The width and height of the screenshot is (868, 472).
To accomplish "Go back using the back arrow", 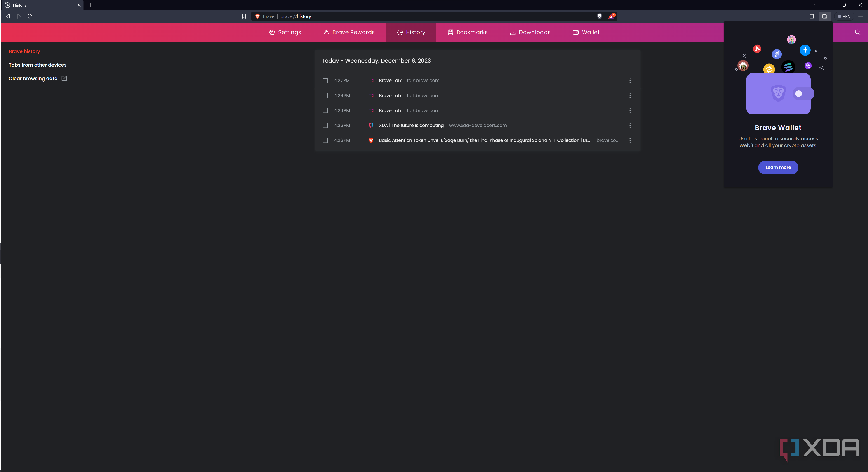I will (x=8, y=16).
